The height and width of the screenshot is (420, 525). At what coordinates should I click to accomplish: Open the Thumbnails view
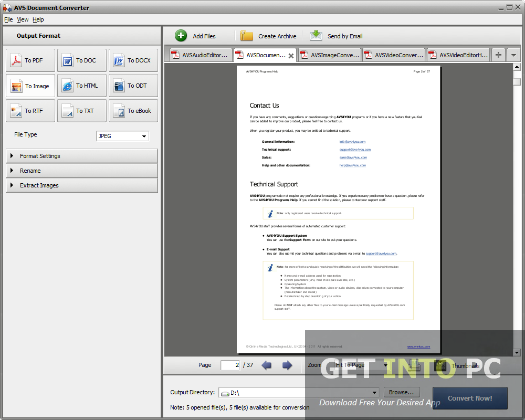point(457,366)
